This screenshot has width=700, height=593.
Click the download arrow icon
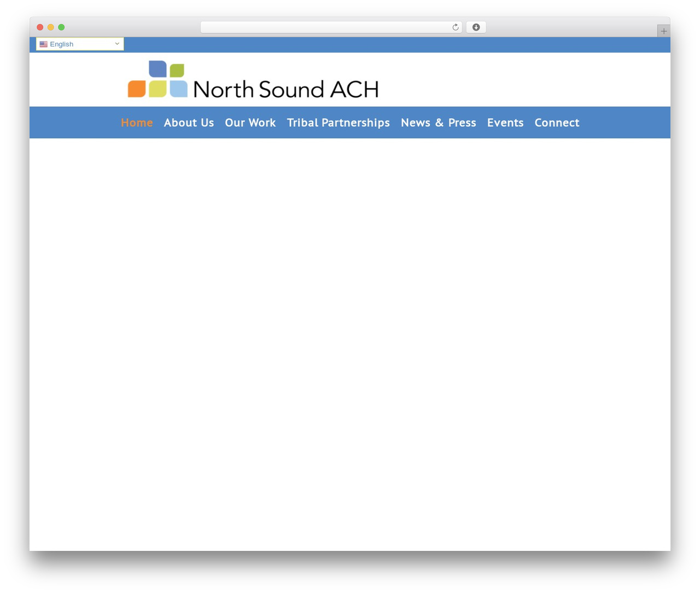[476, 27]
